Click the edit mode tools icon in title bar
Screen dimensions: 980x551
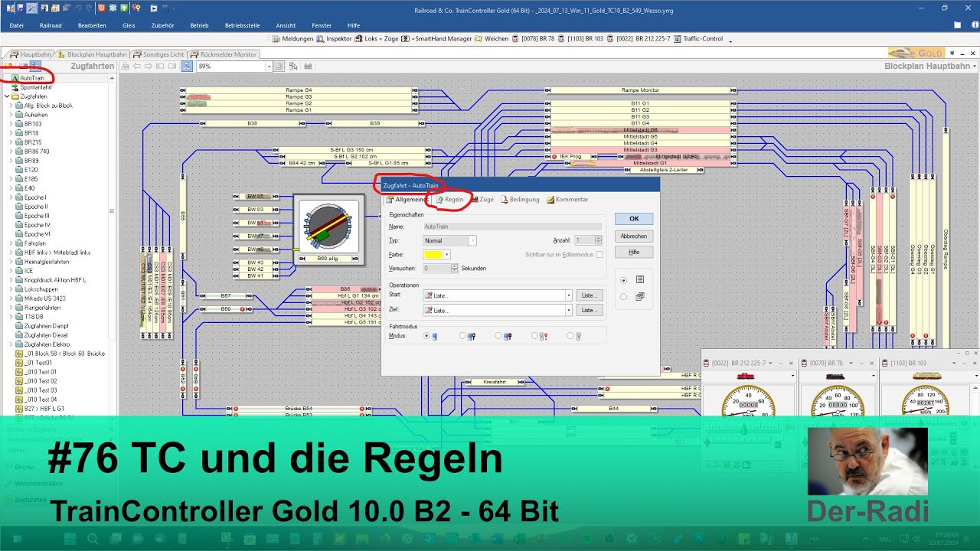[31, 8]
